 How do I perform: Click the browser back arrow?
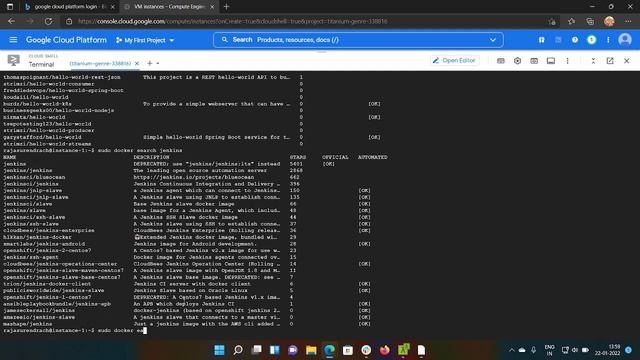pyautogui.click(x=11, y=21)
